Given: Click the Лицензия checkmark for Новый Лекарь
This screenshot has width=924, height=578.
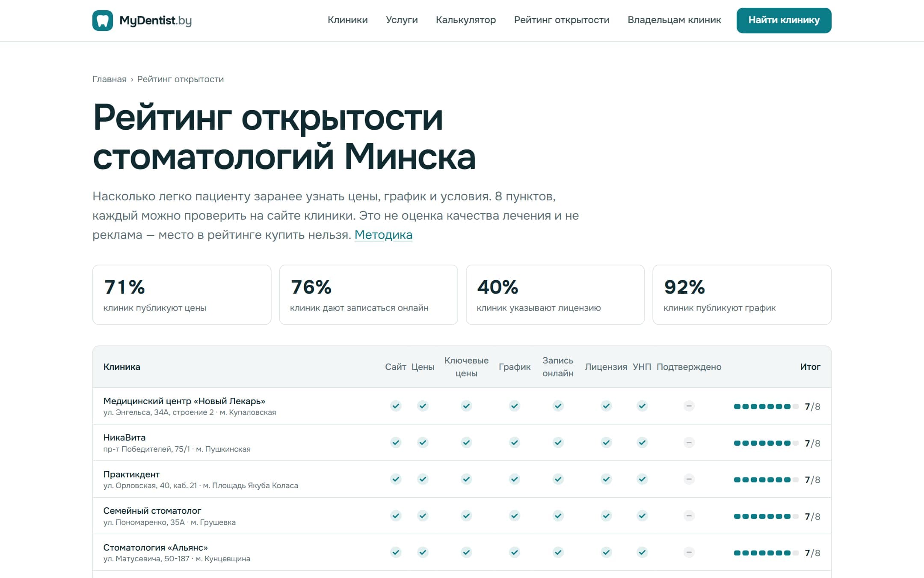Looking at the screenshot, I should pos(606,406).
